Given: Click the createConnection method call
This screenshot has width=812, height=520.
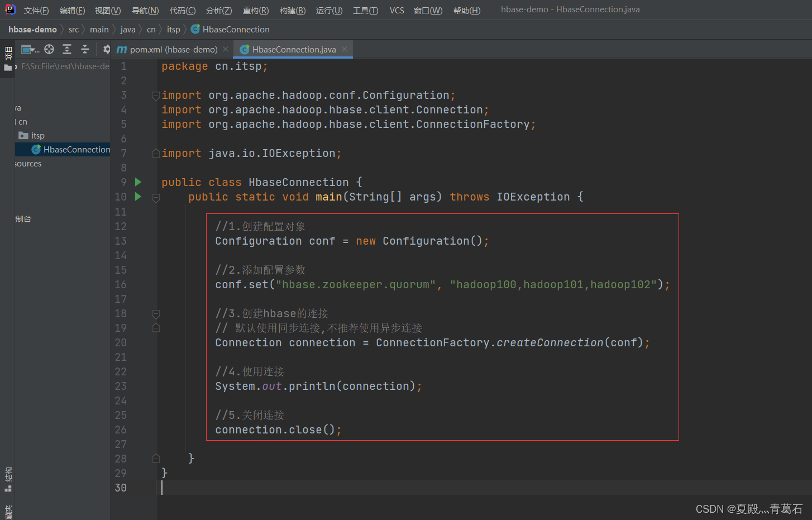Looking at the screenshot, I should pyautogui.click(x=550, y=342).
